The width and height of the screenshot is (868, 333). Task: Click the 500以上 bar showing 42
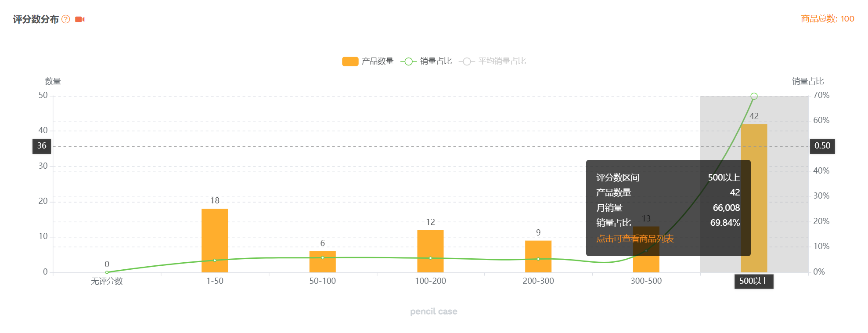point(754,198)
